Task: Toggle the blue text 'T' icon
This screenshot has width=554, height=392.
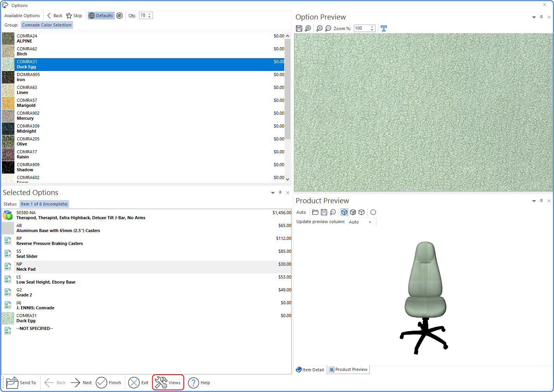Action: click(x=384, y=28)
